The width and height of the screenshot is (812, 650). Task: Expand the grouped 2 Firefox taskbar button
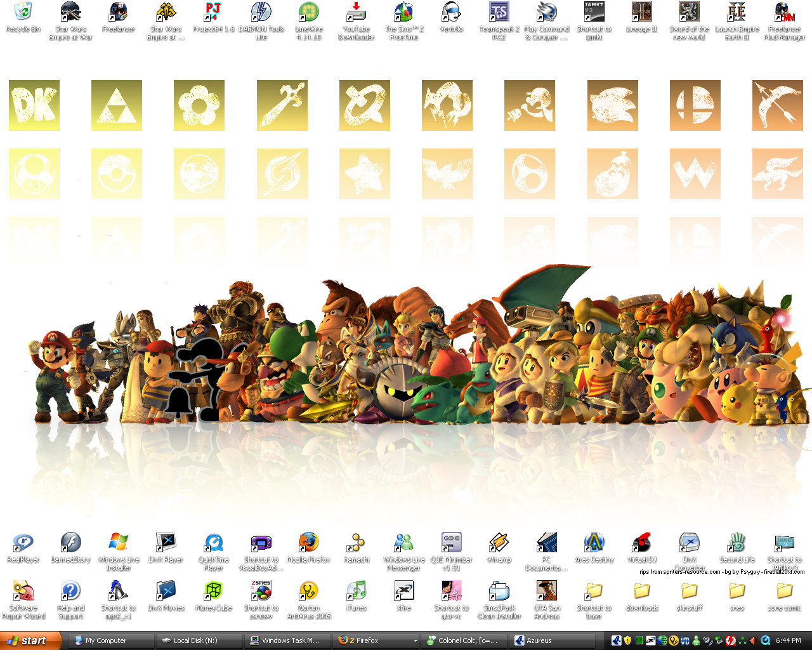pyautogui.click(x=376, y=640)
